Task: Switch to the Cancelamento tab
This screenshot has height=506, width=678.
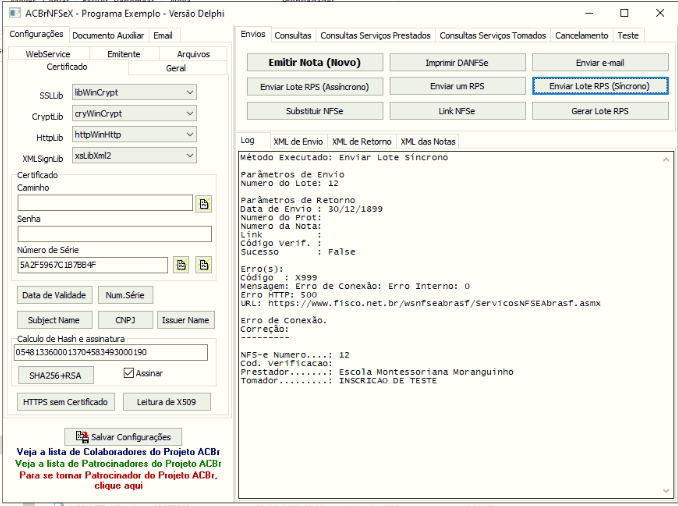Action: 582,35
